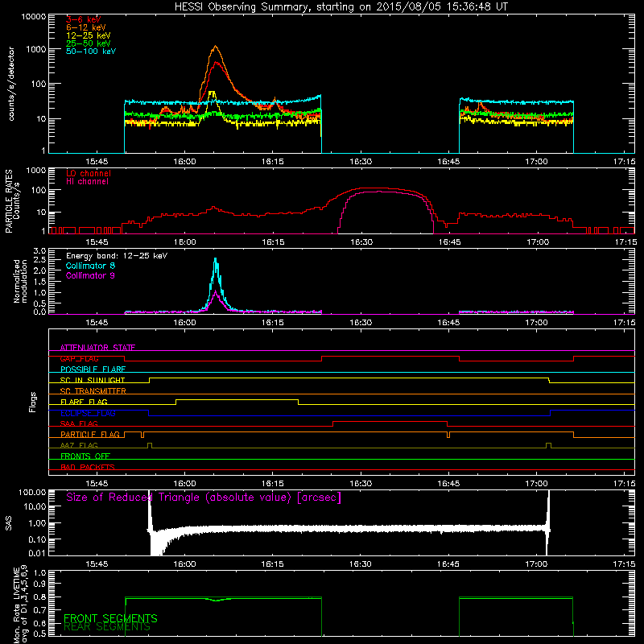Click the orange 6-12 keV curve peak

coord(215,47)
